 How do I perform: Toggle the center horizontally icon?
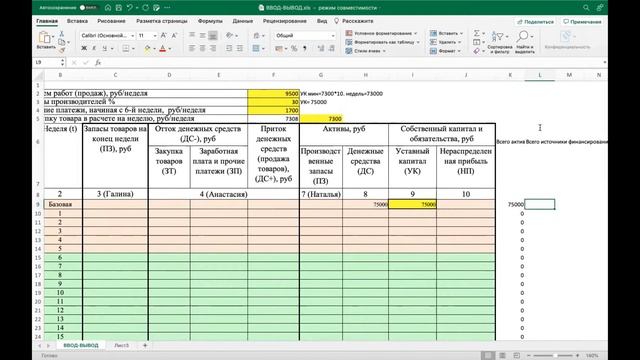202,48
